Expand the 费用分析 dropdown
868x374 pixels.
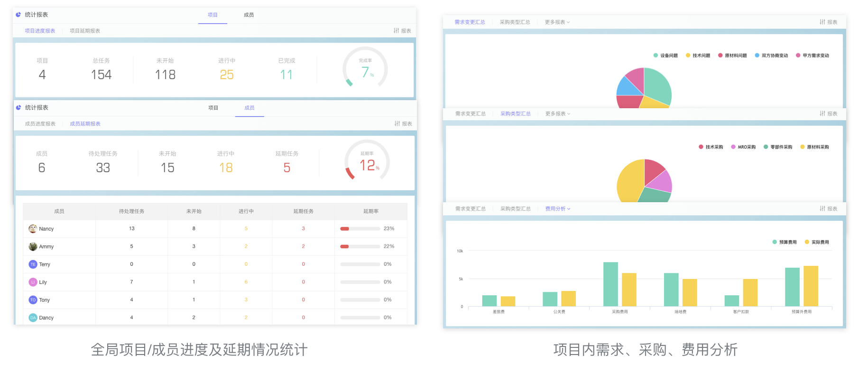coord(558,209)
